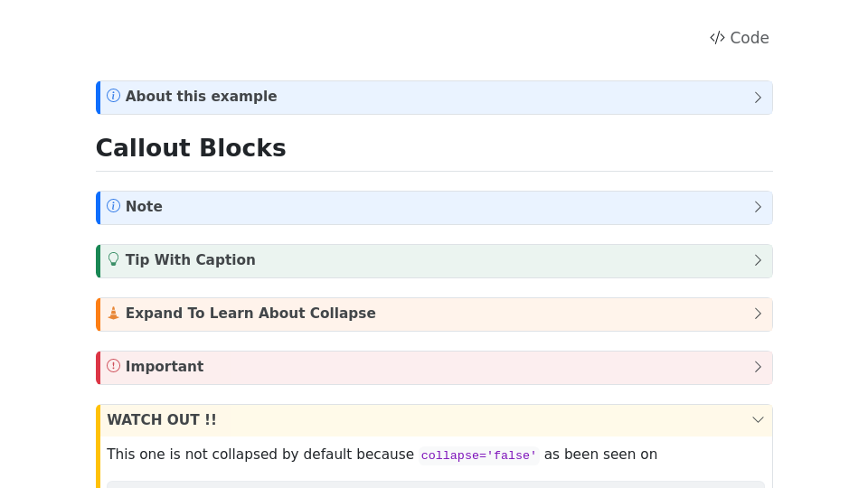868x488 pixels.
Task: Click the lightbulb icon in the Tip callout
Action: pyautogui.click(x=113, y=259)
